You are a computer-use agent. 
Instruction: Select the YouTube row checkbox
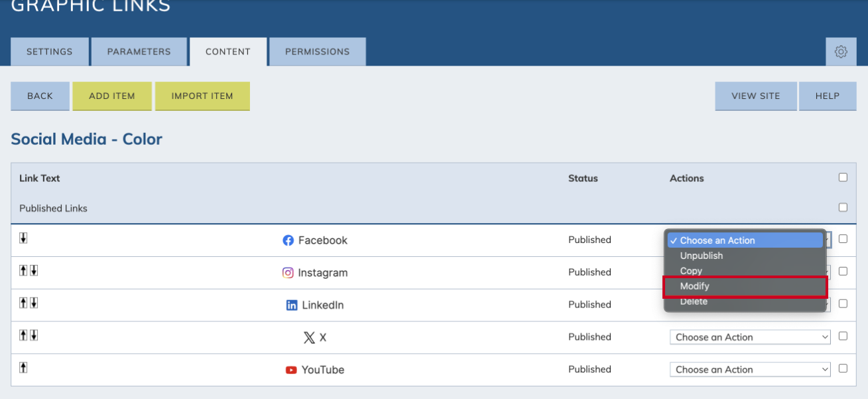[843, 368]
